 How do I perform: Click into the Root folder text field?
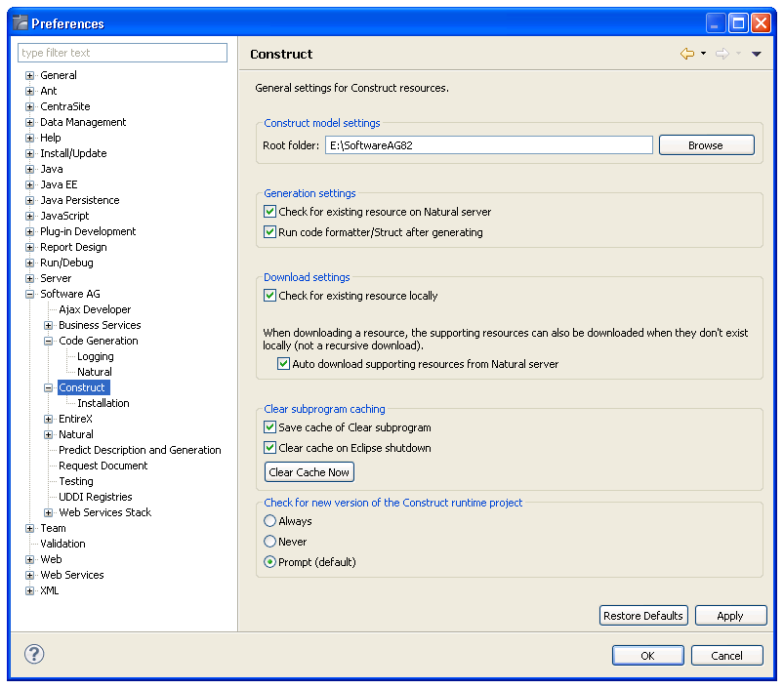coord(488,145)
